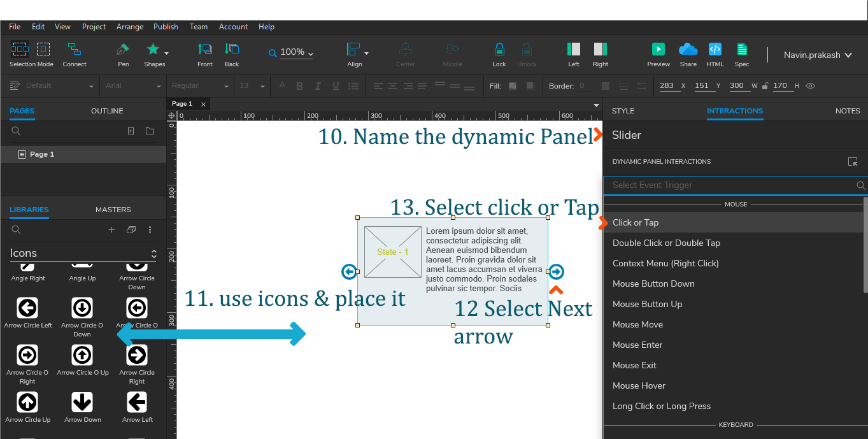Switch to the Masters tab
The width and height of the screenshot is (868, 439).
point(113,209)
